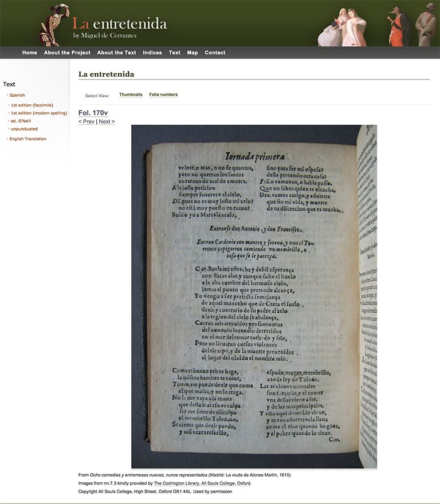
Task: Click the 'Select View:' label
Action: click(x=97, y=96)
